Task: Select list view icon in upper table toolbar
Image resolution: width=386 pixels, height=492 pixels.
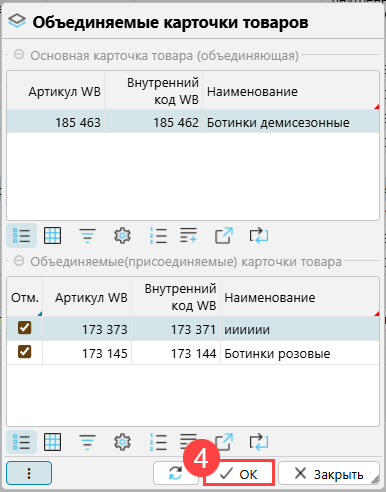Action: (21, 236)
